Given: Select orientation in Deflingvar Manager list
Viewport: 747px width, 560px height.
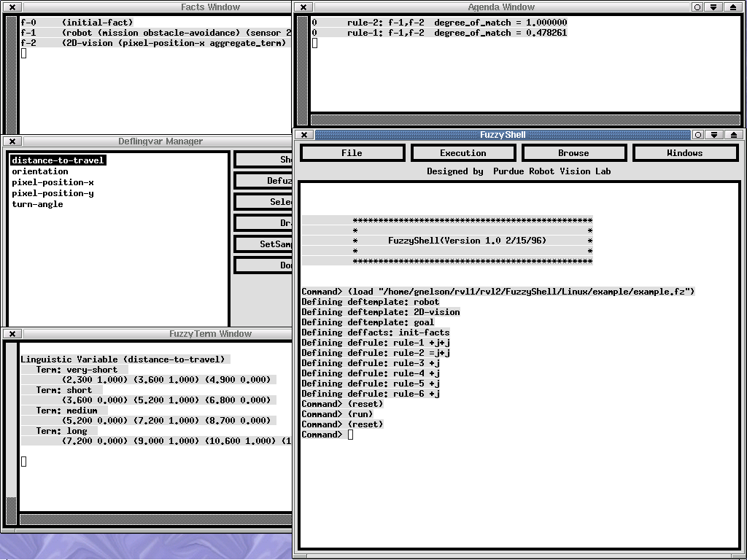Looking at the screenshot, I should coord(40,171).
